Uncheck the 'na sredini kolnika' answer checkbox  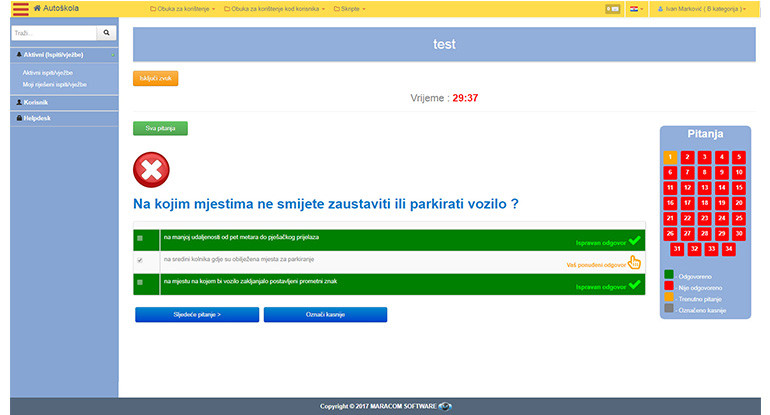140,260
